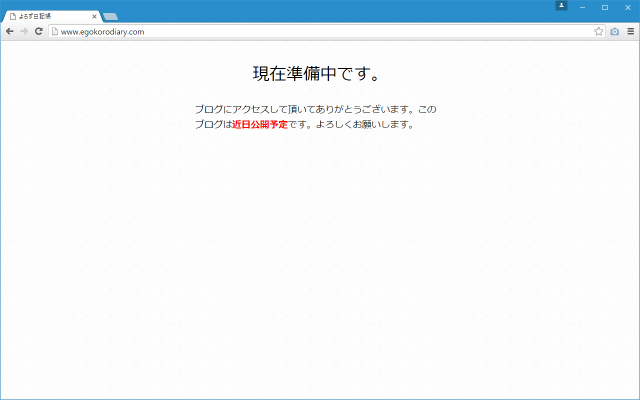Open the Chrome hamburger menu

(631, 31)
